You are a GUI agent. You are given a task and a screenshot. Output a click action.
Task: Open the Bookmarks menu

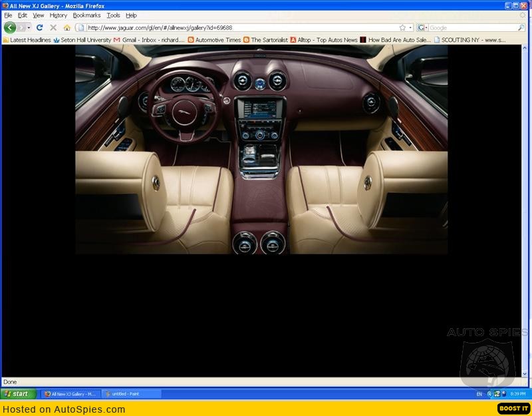(x=86, y=15)
